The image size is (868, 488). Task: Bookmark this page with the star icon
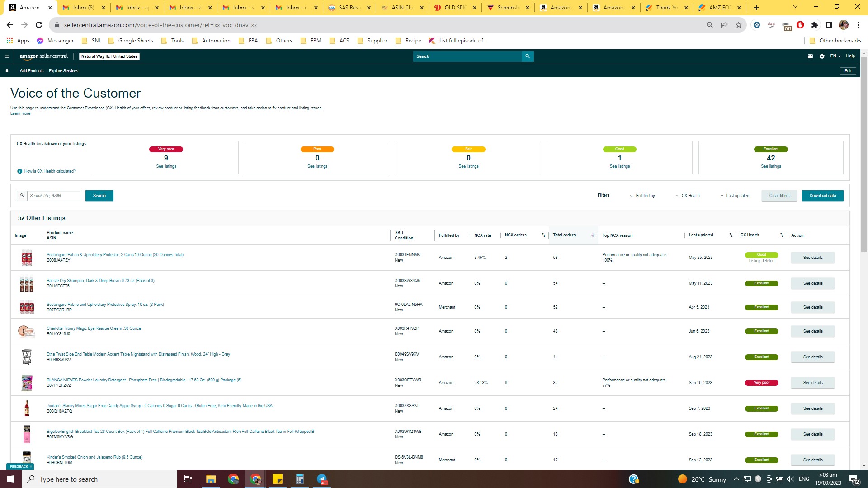(739, 25)
